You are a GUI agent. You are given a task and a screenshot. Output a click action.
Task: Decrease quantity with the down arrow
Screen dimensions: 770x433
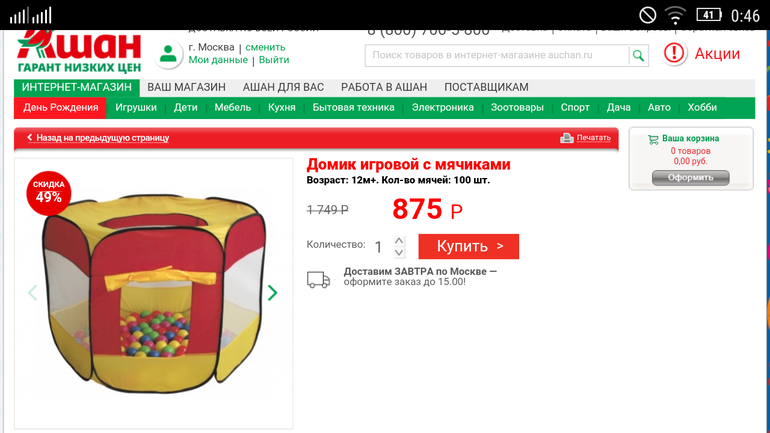point(399,252)
